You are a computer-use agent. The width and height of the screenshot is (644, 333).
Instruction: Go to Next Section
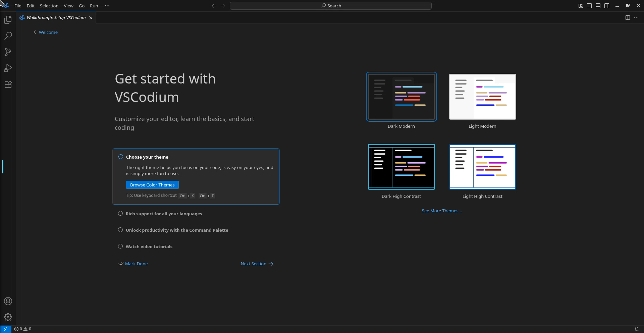[x=257, y=264]
